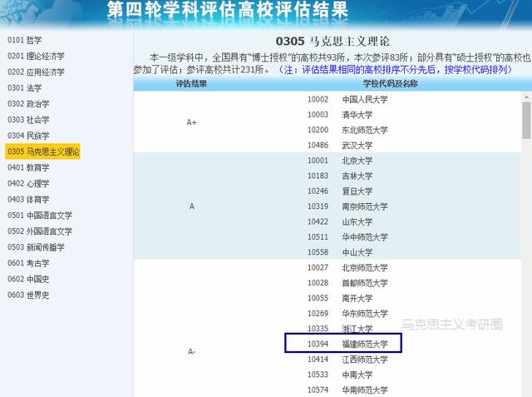Open 0403 体育学 subject

pos(28,200)
